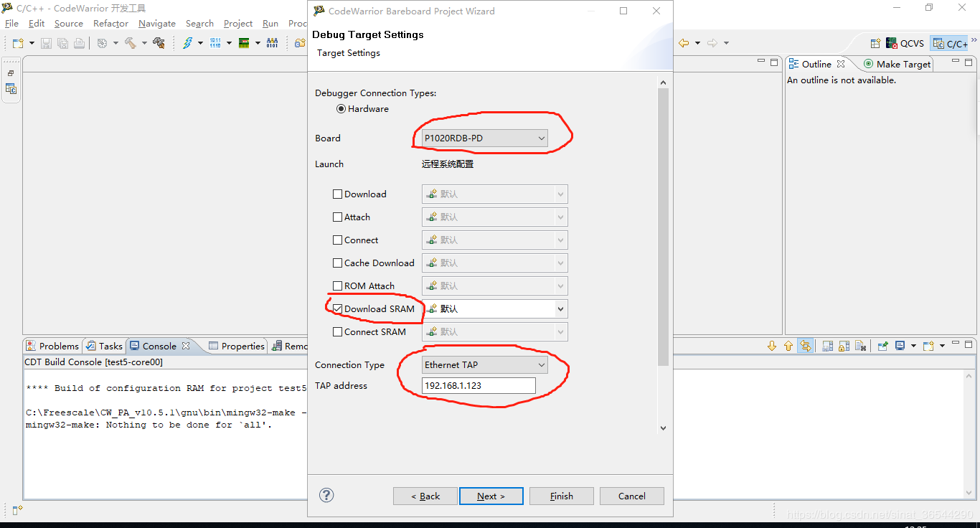Uncheck the Download SRAM checkbox
The width and height of the screenshot is (980, 528).
click(x=338, y=309)
